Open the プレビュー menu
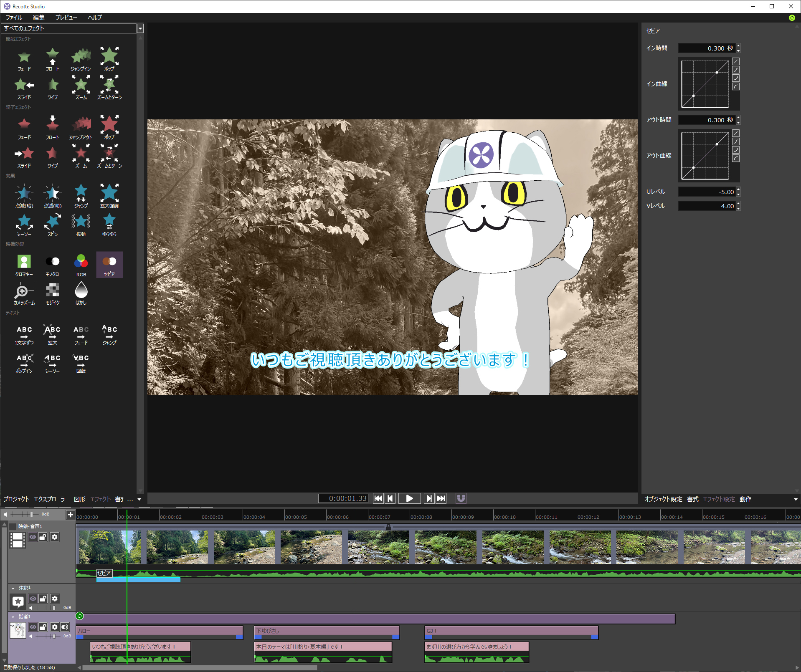 66,18
